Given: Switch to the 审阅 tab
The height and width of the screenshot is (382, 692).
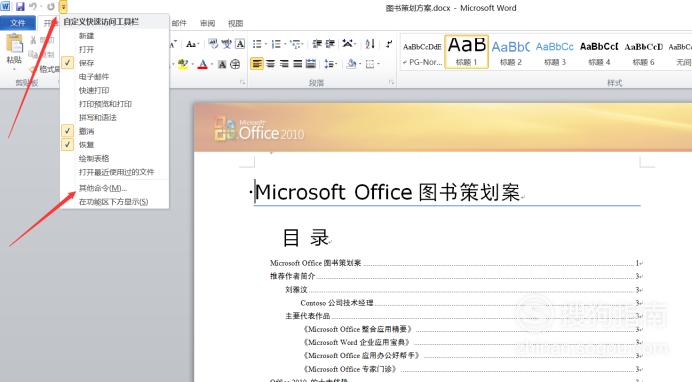Looking at the screenshot, I should (207, 23).
